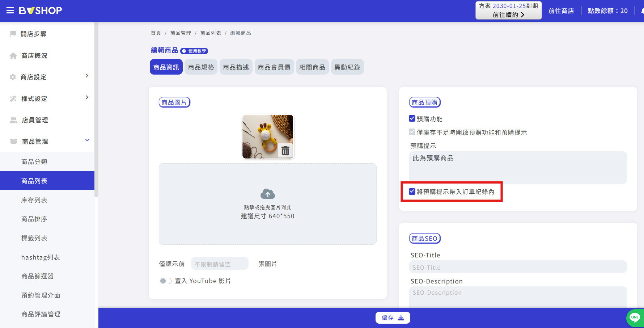The height and width of the screenshot is (328, 644).
Task: Click the 前往續約 plan renewal button
Action: pos(508,10)
